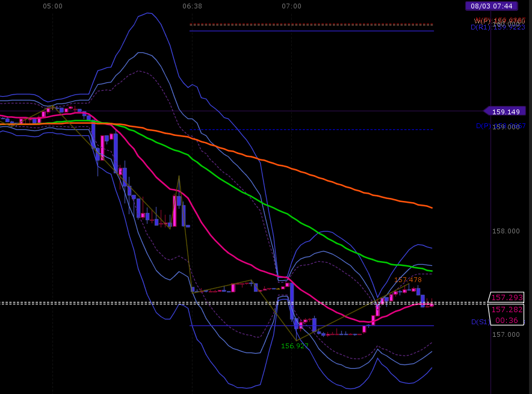Select the 159.149 price marker tag
This screenshot has height=394, width=532.
tap(505, 111)
